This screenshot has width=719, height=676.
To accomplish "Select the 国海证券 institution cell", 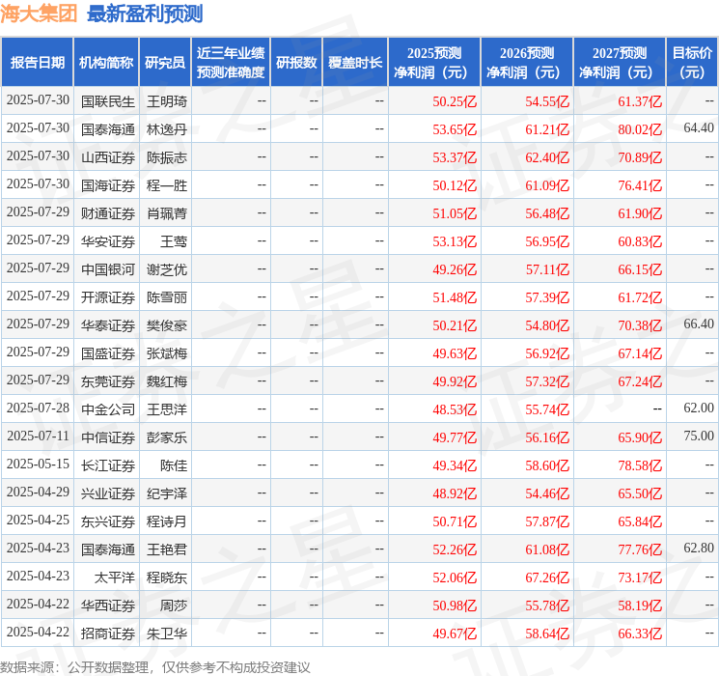I will click(x=108, y=185).
